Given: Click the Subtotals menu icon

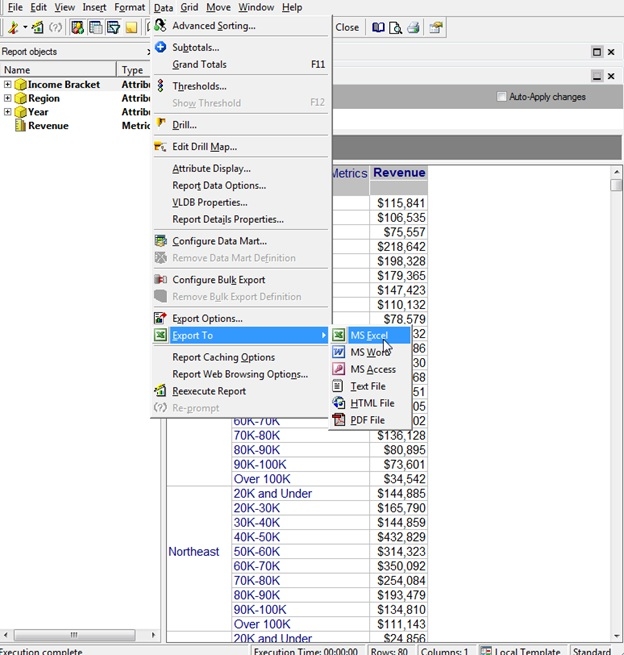Looking at the screenshot, I should [160, 47].
